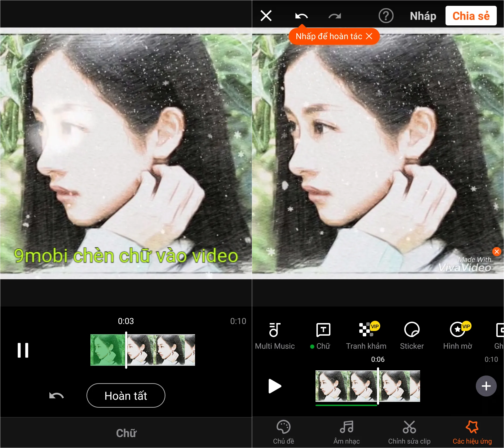Pause playback in the left Chữ screen
The image size is (504, 448).
(x=23, y=350)
